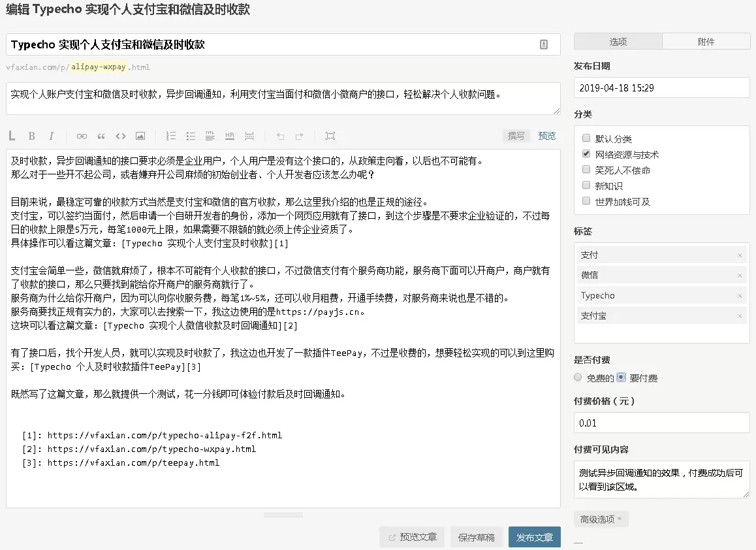Insert a bulleted list
This screenshot has width=756, height=550.
pos(191,136)
